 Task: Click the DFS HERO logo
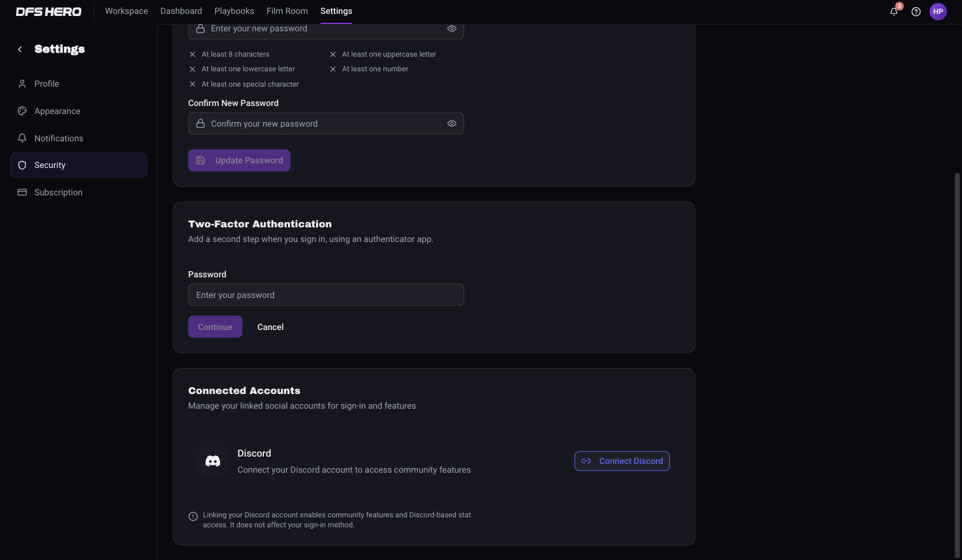[x=49, y=11]
